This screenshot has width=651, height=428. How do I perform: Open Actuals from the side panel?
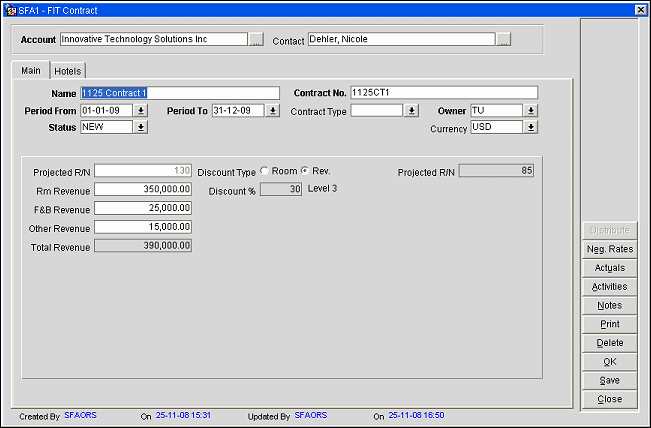point(609,268)
